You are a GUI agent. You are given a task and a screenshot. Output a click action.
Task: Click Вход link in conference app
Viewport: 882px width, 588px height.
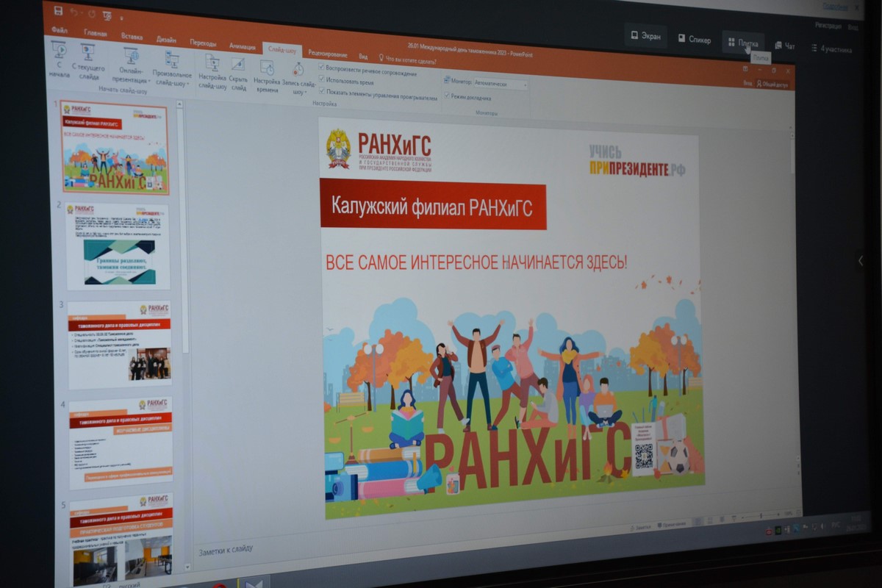tap(853, 27)
